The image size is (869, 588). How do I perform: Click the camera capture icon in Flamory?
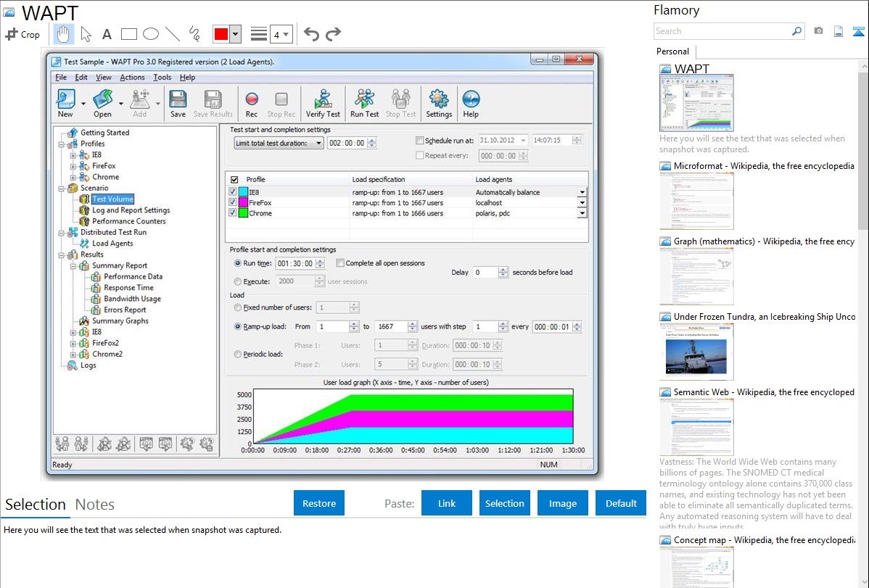(818, 31)
